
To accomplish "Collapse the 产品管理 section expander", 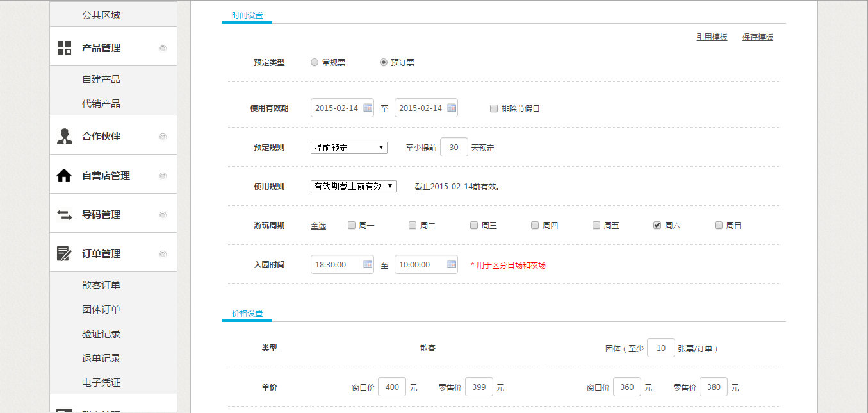I will click(163, 48).
